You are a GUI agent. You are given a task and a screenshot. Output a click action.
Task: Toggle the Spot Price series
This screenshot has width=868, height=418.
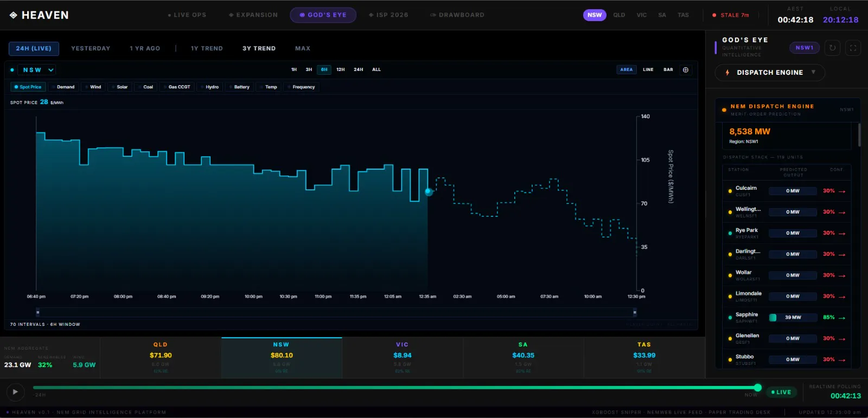[28, 87]
